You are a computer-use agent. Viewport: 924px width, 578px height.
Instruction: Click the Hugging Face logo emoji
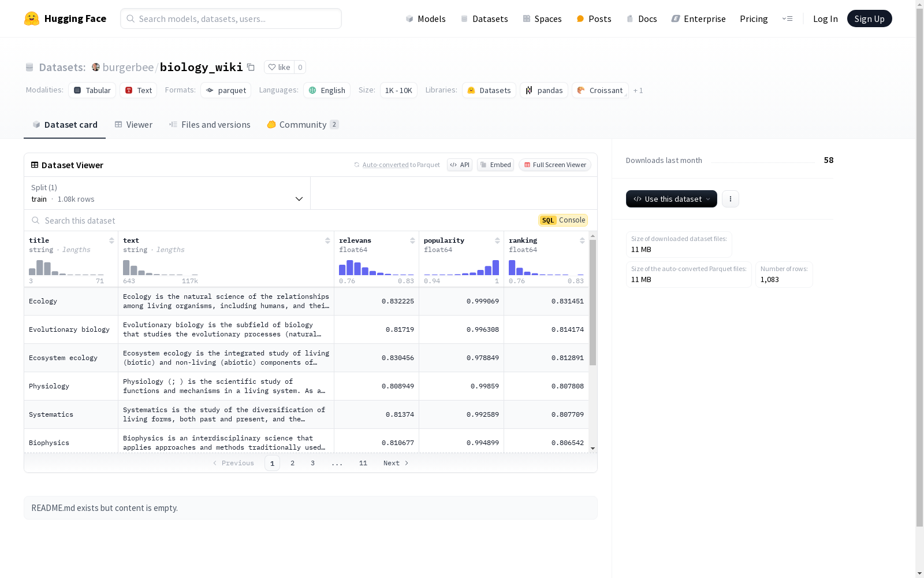32,18
